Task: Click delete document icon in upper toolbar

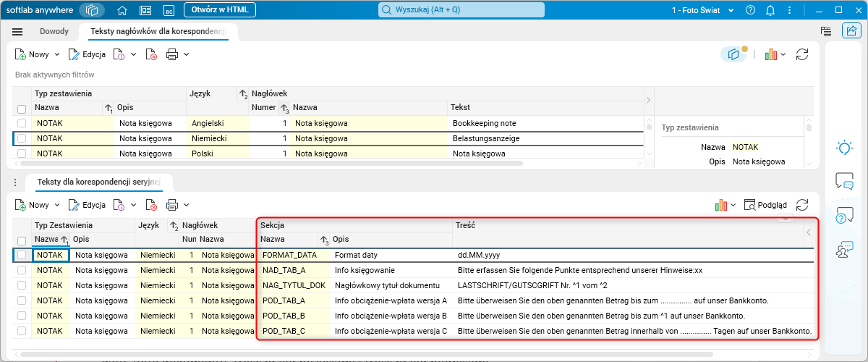Action: coord(151,54)
